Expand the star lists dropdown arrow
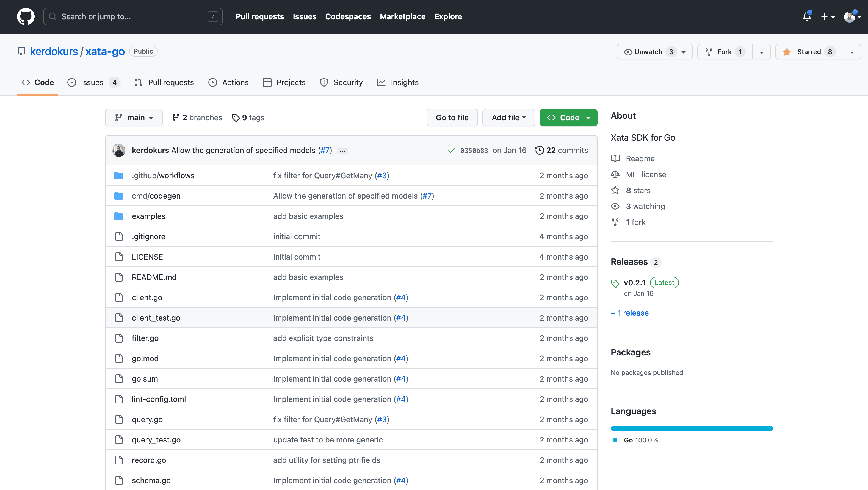 (852, 52)
